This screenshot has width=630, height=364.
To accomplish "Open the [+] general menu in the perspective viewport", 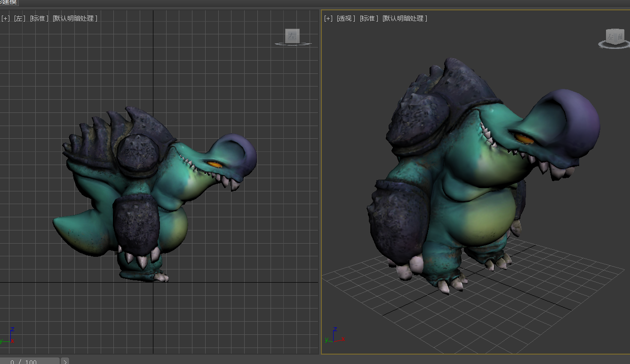I will click(328, 18).
